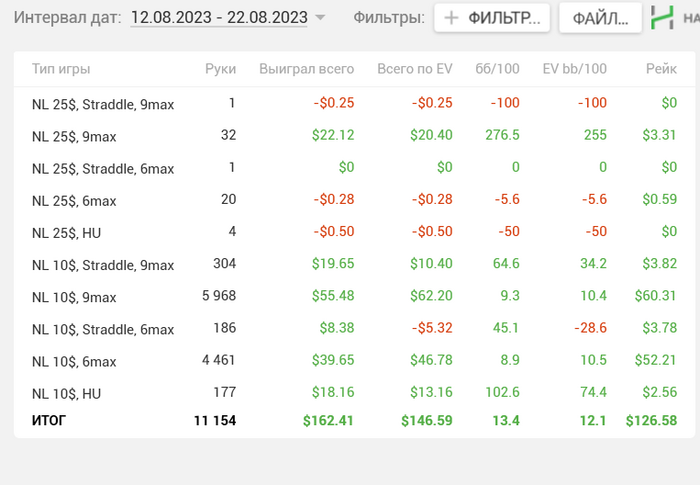Sort by Всего по EV column

coord(414,69)
